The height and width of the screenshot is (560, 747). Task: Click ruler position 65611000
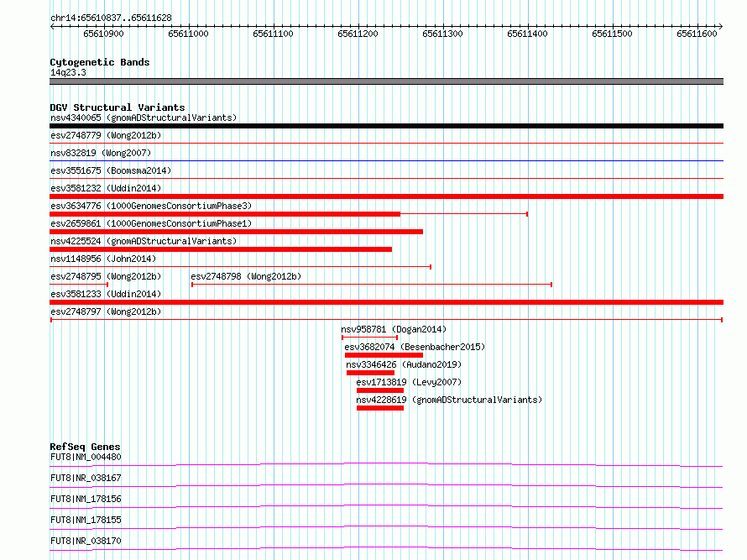click(x=188, y=34)
